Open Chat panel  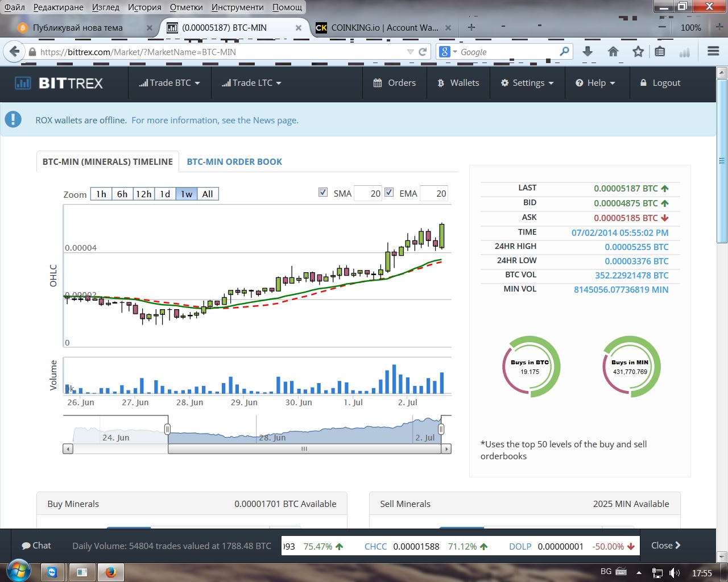click(36, 546)
